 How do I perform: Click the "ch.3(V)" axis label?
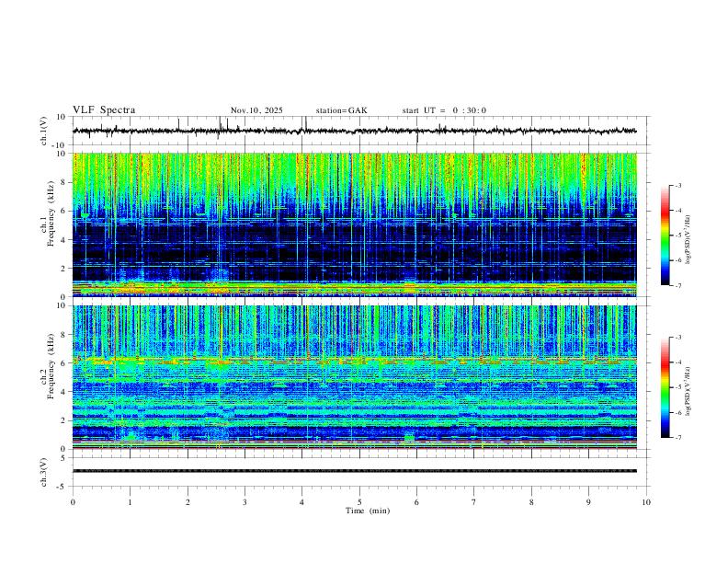44,472
